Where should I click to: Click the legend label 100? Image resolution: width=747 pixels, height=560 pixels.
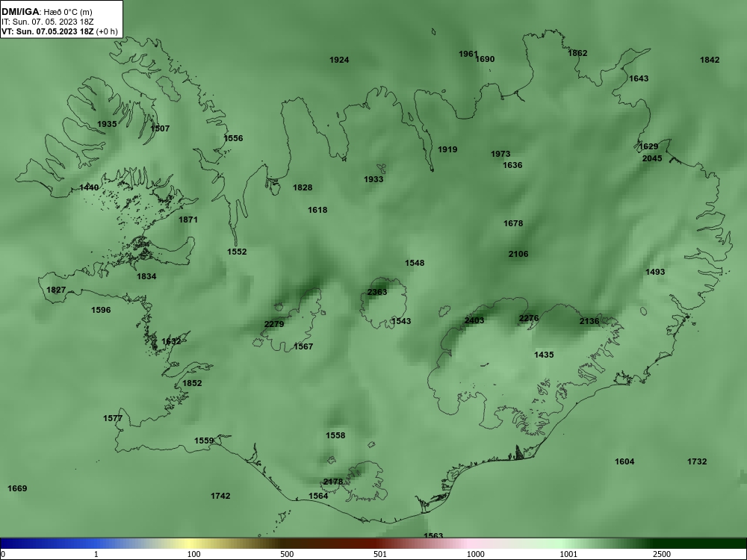[x=194, y=554]
